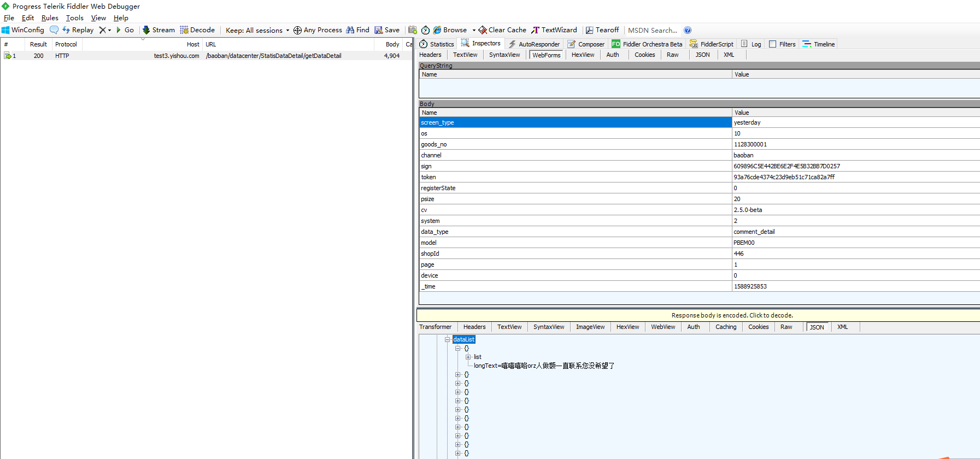Switch to the Statistics tab
Screen dimensions: 980x459
click(x=437, y=44)
